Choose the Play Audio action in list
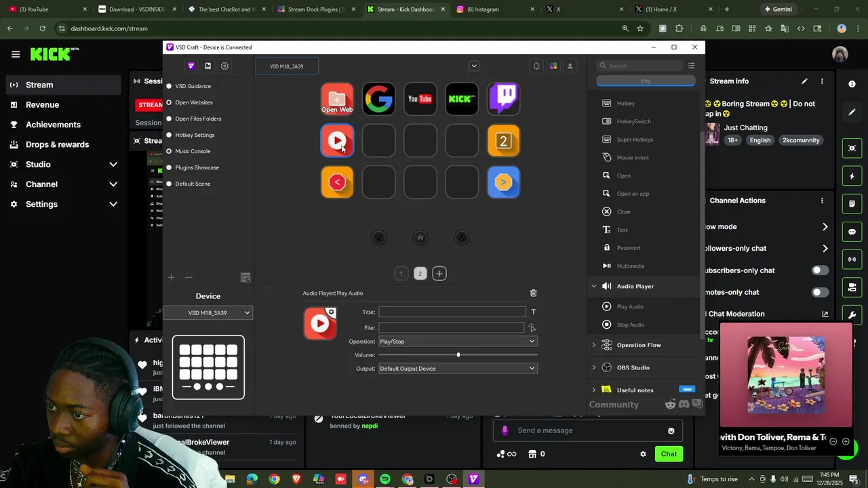Image resolution: width=868 pixels, height=488 pixels. tap(631, 306)
